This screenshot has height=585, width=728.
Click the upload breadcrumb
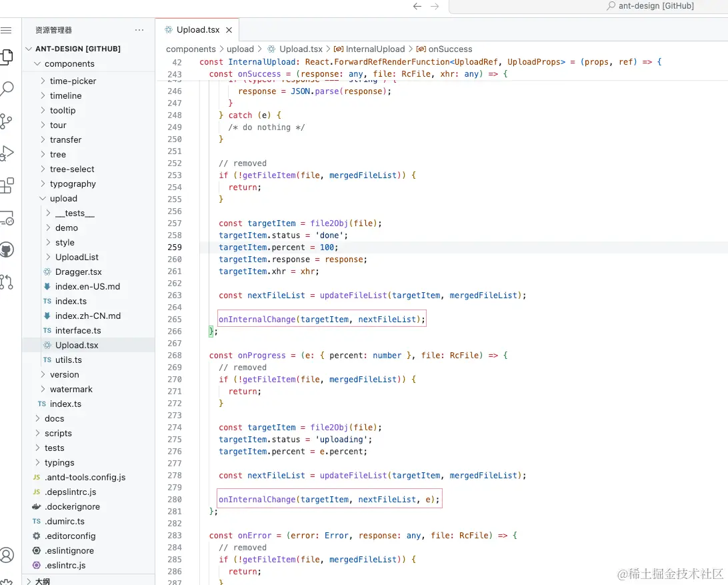[x=240, y=49]
